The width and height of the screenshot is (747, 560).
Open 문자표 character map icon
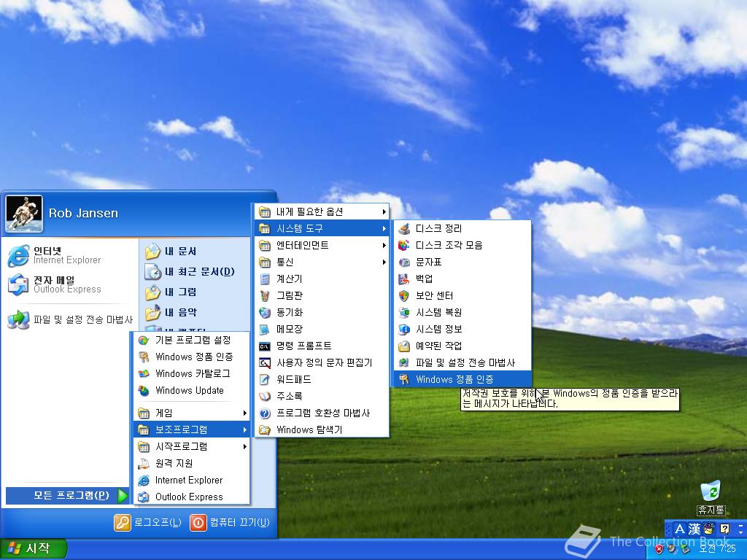click(x=404, y=262)
